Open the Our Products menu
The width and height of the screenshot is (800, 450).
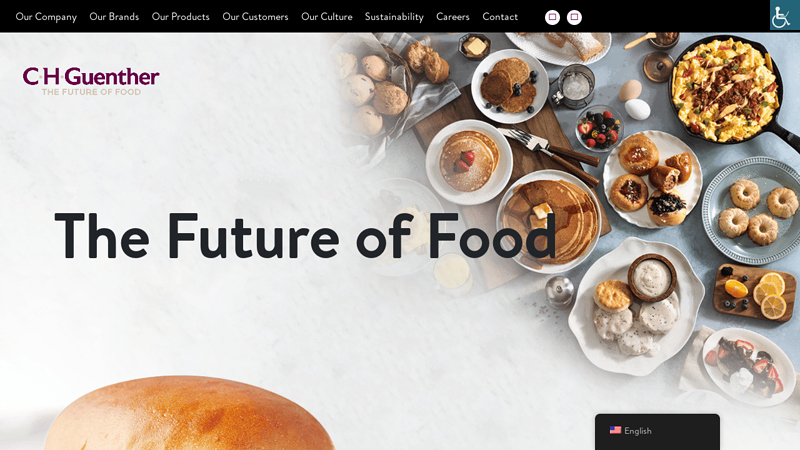[181, 17]
